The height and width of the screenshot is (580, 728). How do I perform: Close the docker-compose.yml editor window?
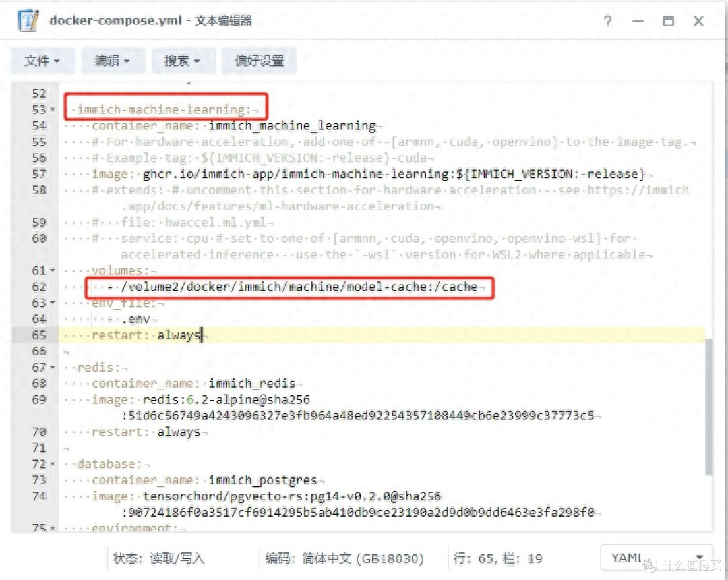tap(698, 21)
